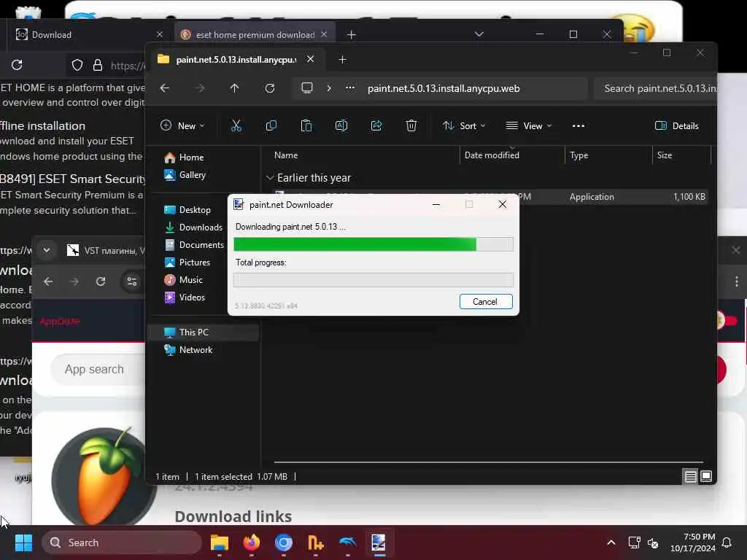Click the download progress bar in paint.net Downloader
This screenshot has height=560, width=747.
pyautogui.click(x=373, y=244)
